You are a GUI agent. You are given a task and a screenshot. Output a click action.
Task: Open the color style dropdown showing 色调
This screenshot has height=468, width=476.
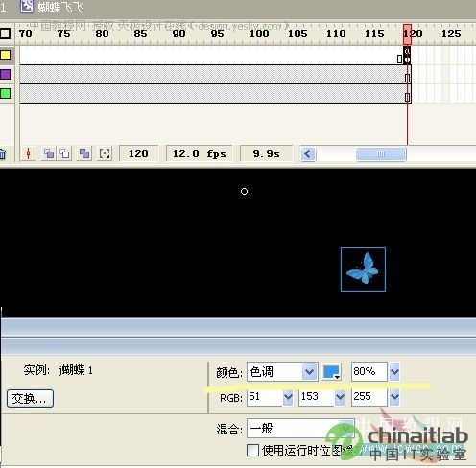tap(282, 371)
